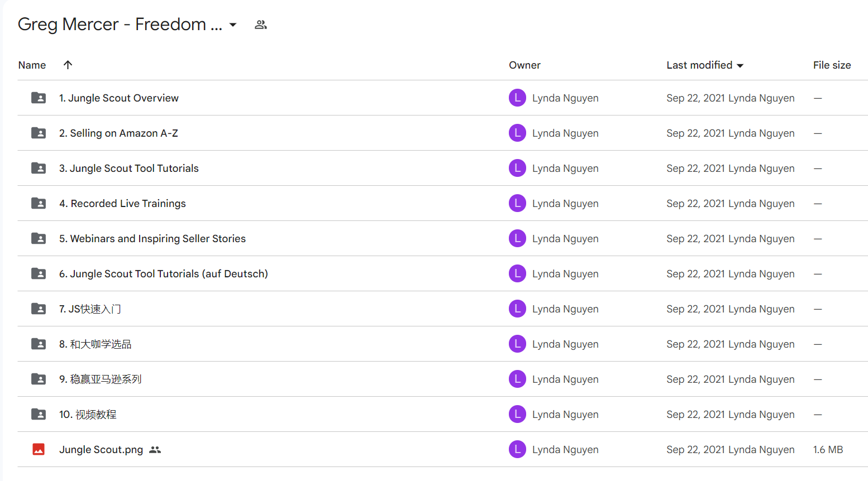Toggle the sort direction arrow next to Name

point(68,65)
